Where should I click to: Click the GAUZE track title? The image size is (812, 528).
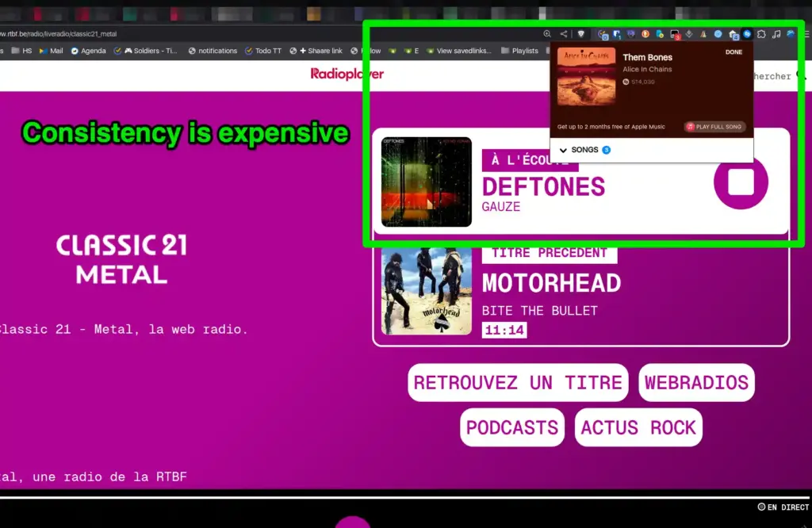pos(501,207)
